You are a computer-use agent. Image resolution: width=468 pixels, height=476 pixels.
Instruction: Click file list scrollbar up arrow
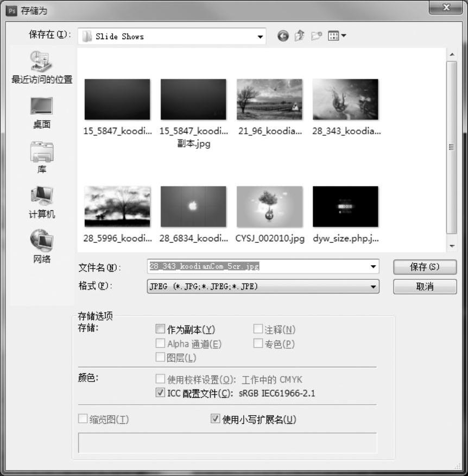point(452,55)
